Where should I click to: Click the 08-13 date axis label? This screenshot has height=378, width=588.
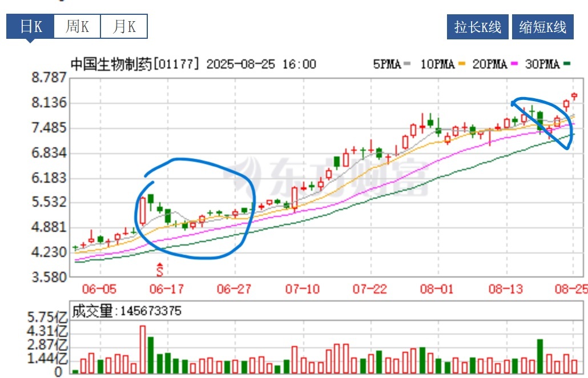[x=505, y=289]
